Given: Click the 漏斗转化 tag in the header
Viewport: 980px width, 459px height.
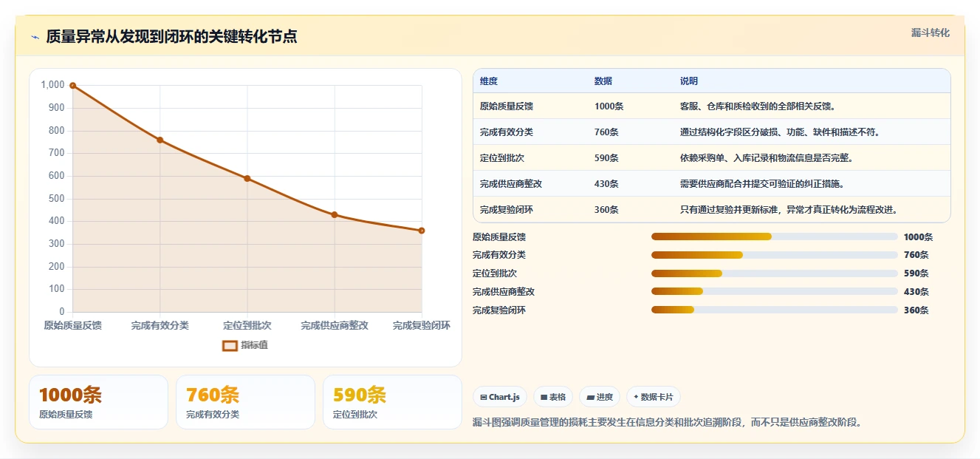Looking at the screenshot, I should coord(930,33).
